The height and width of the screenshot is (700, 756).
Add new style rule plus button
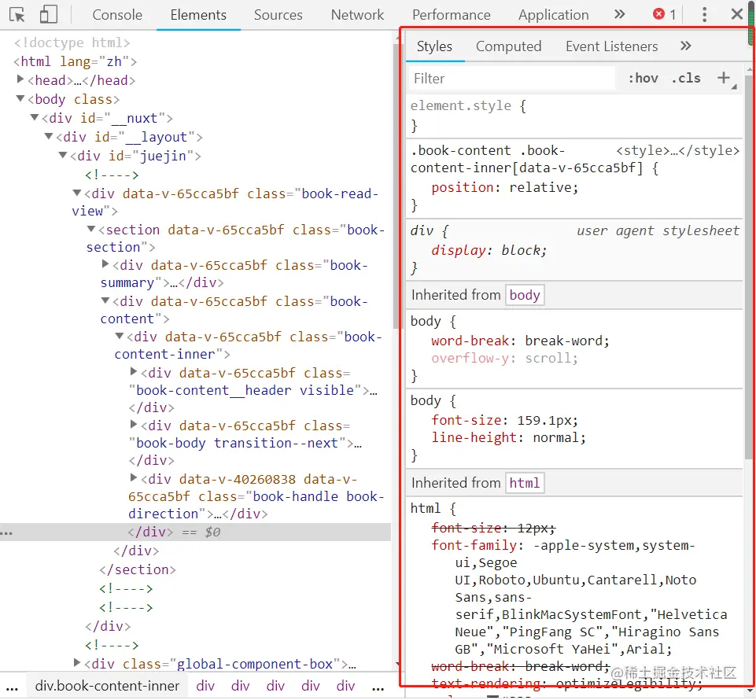click(x=724, y=78)
